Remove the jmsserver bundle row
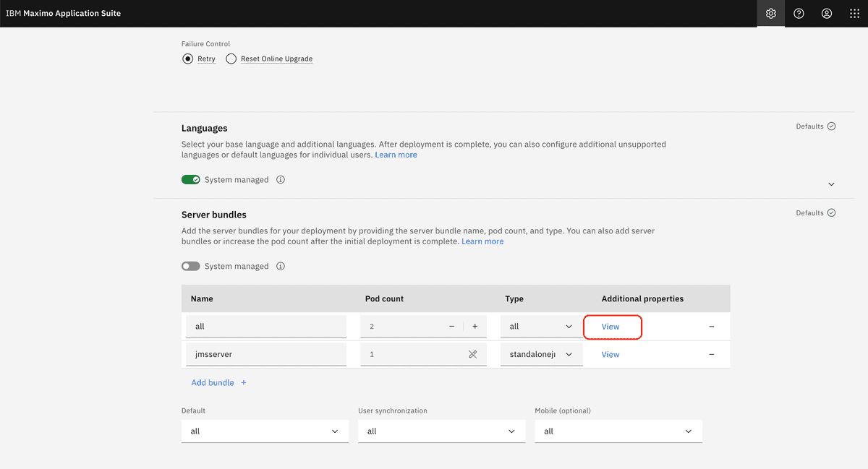 coord(711,355)
